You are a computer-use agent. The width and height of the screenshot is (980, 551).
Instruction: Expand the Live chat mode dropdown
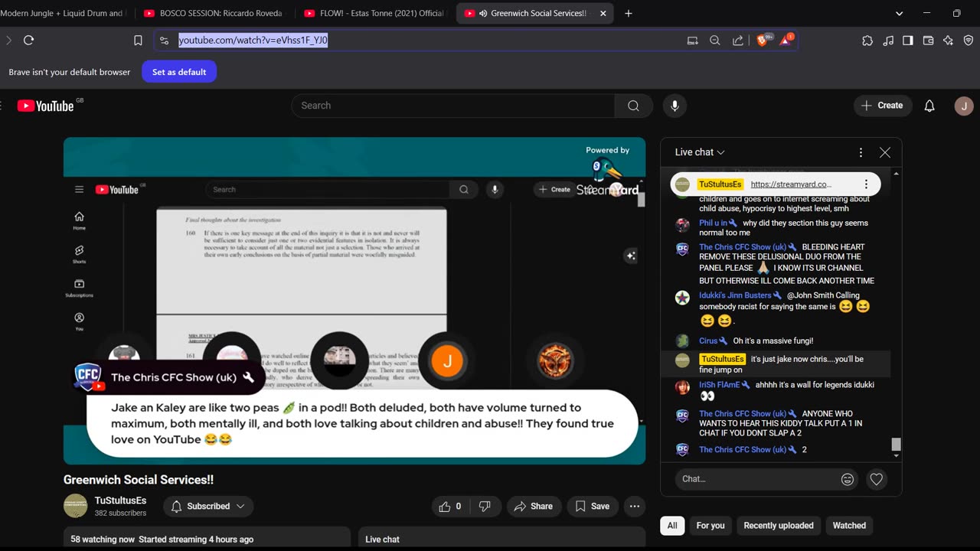[700, 152]
